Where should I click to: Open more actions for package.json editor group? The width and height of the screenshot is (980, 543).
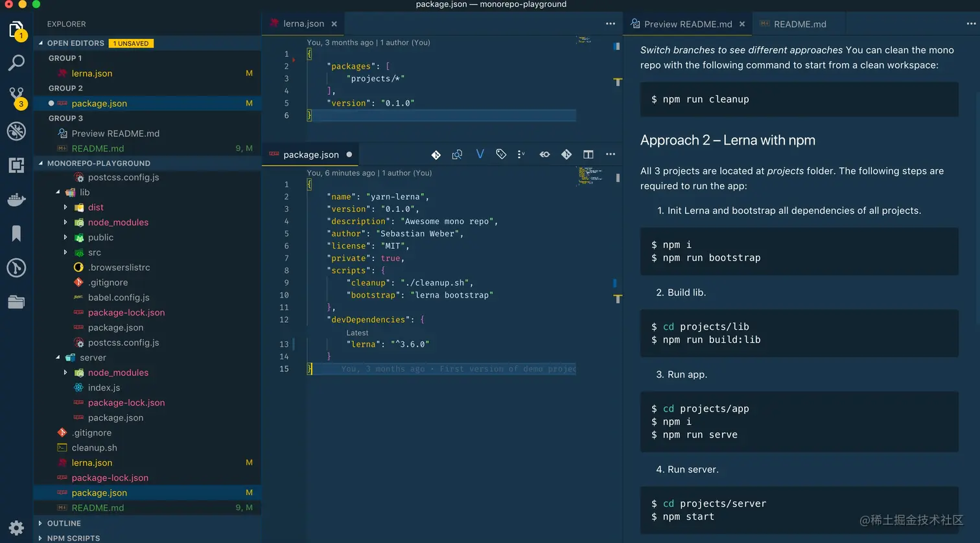611,154
